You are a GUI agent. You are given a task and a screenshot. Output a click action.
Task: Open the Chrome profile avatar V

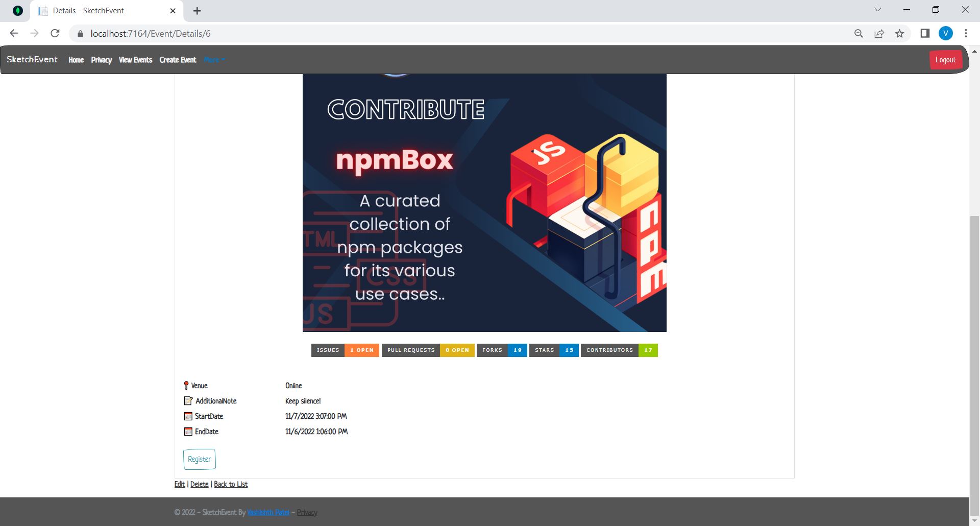tap(946, 33)
